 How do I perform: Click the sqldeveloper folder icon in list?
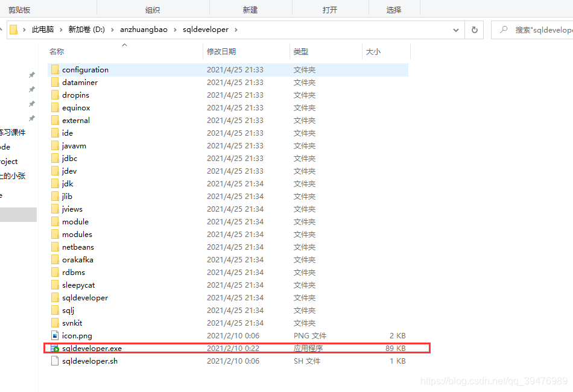tap(55, 297)
